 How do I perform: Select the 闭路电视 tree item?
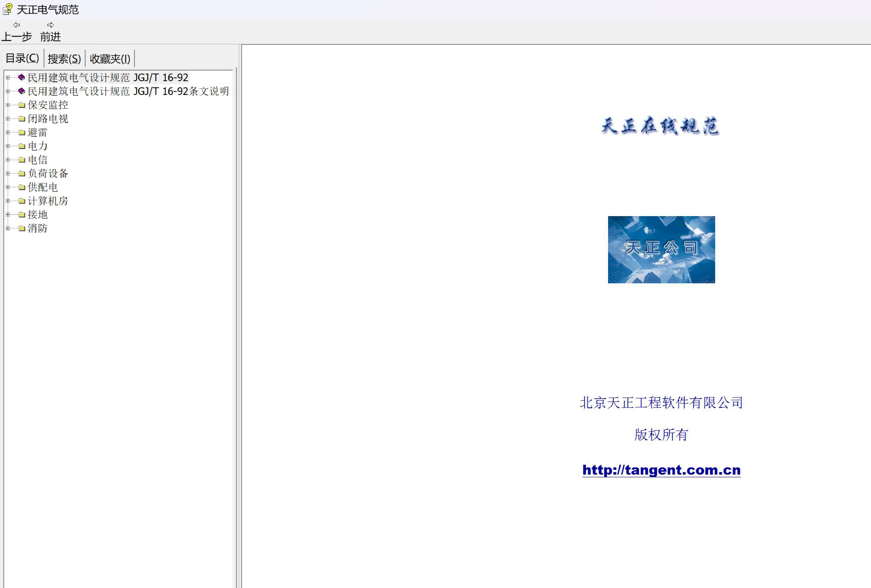[x=48, y=119]
